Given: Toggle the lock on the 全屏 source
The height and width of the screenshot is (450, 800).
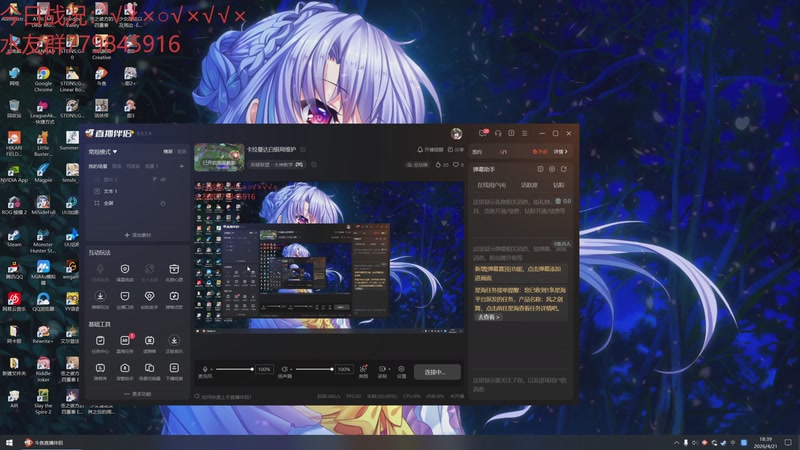Looking at the screenshot, I should (x=163, y=203).
